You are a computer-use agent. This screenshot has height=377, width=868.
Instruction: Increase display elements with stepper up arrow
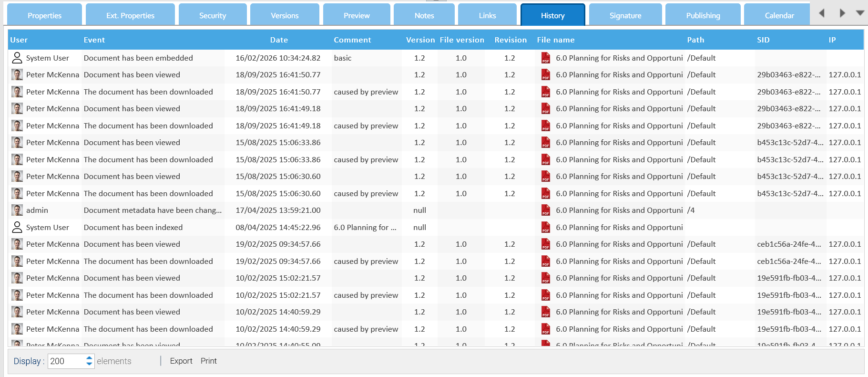point(89,357)
